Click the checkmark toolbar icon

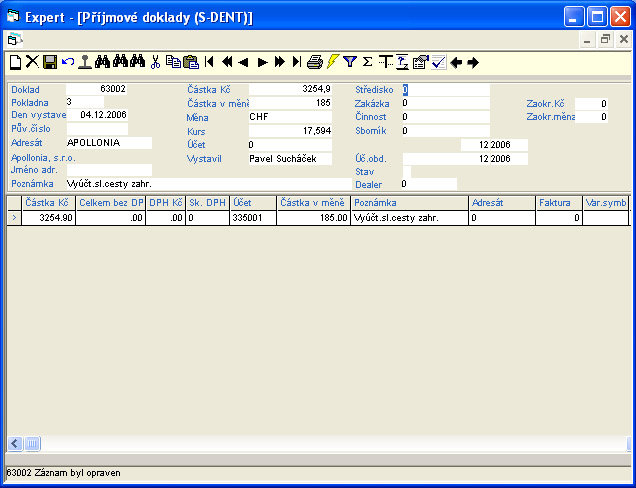[438, 62]
